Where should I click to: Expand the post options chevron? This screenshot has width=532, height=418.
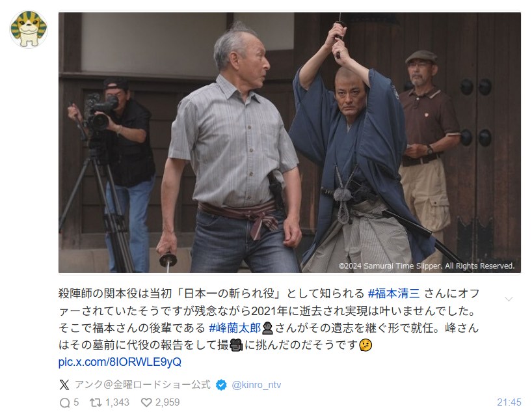509,299
